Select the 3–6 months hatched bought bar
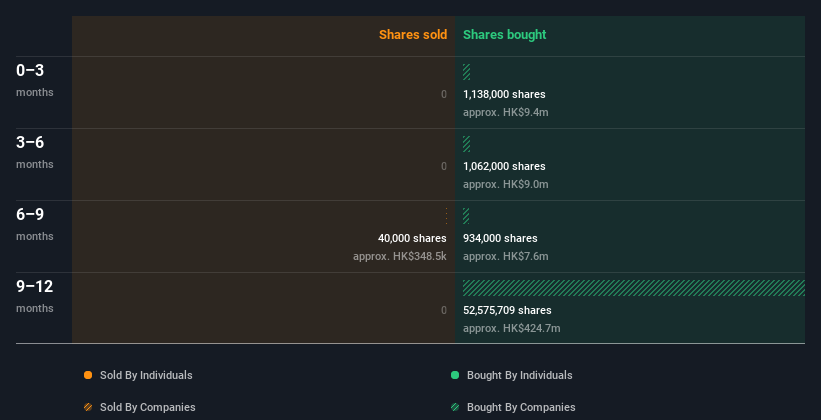 click(x=467, y=144)
